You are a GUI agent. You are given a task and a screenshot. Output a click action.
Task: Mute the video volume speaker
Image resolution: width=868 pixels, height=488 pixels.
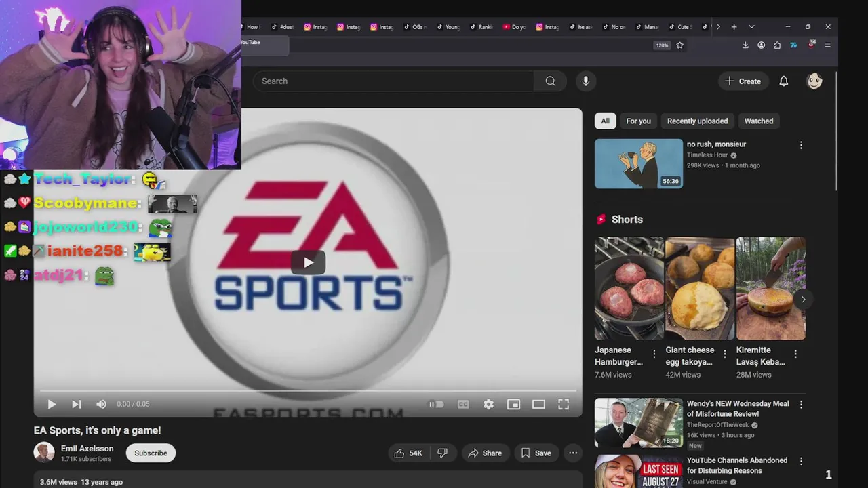(101, 404)
